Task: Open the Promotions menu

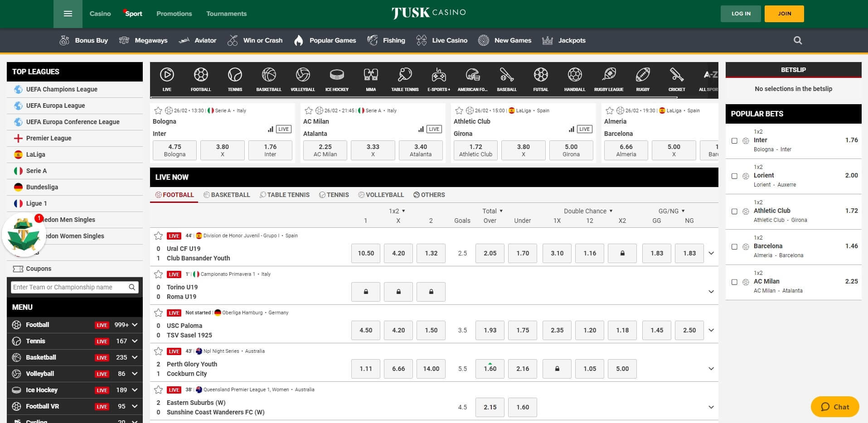Action: click(174, 14)
